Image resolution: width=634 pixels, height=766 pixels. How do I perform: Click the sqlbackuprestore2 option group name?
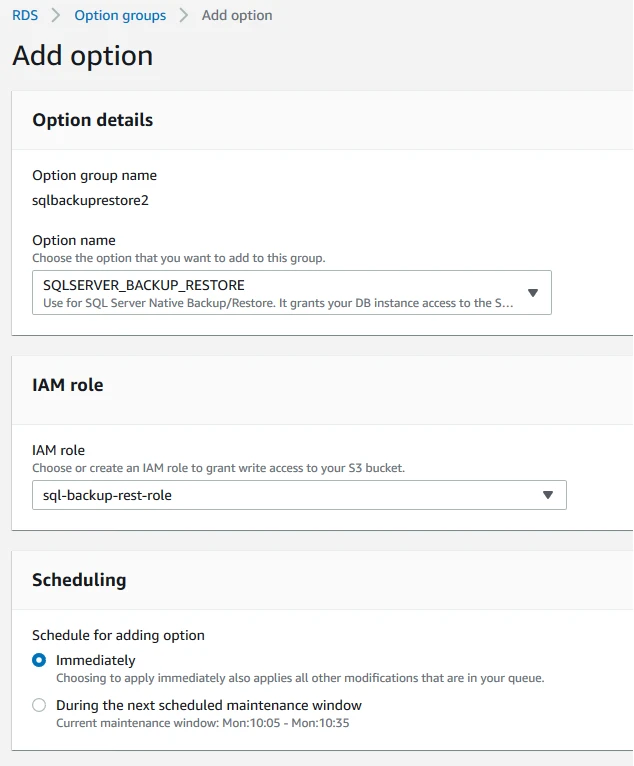tap(90, 200)
